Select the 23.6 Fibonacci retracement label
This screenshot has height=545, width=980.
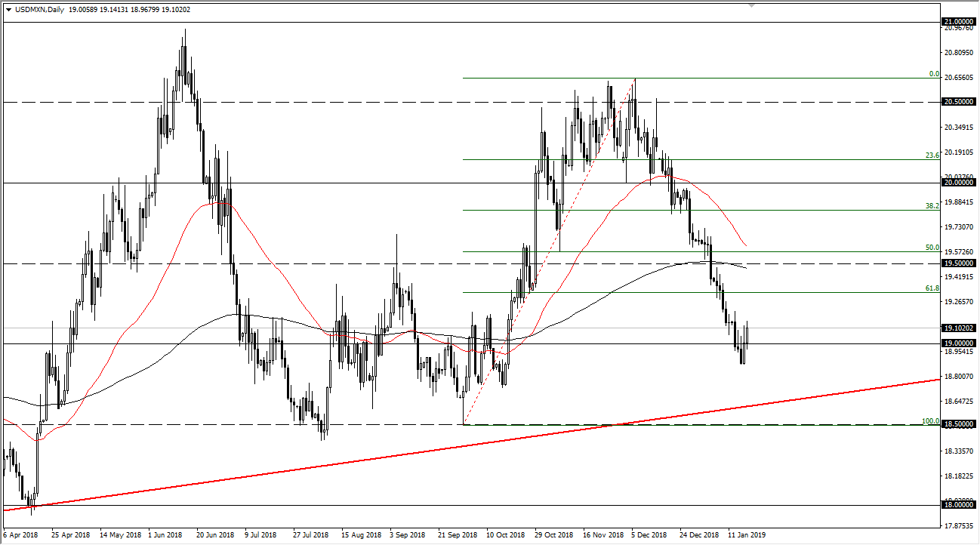tap(932, 155)
